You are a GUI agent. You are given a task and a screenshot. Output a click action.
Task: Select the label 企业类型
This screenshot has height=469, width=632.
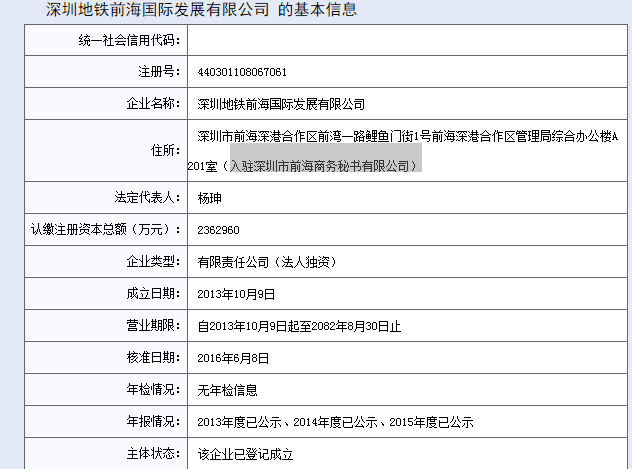tap(153, 261)
